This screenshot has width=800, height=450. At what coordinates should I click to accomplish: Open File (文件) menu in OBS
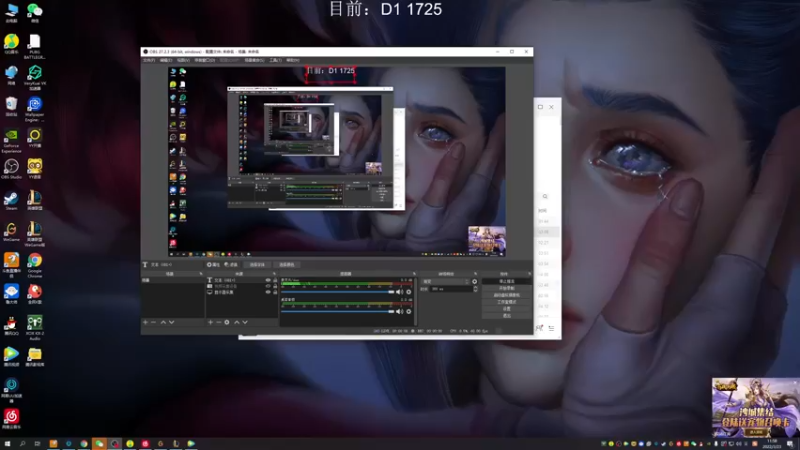pyautogui.click(x=148, y=60)
